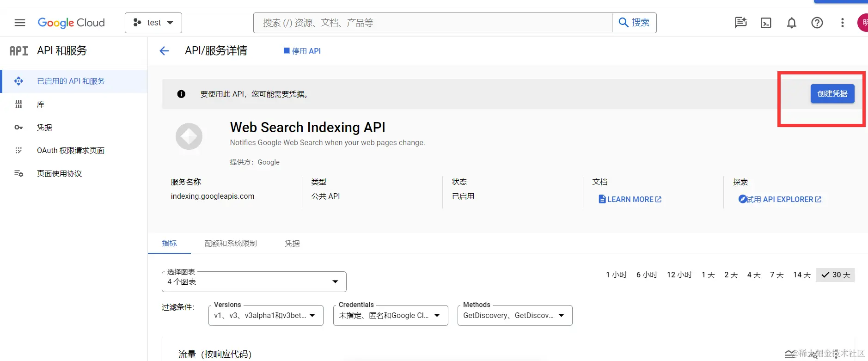Click the 流量 (按响应代码) chart title
This screenshot has width=868, height=361.
tap(215, 354)
